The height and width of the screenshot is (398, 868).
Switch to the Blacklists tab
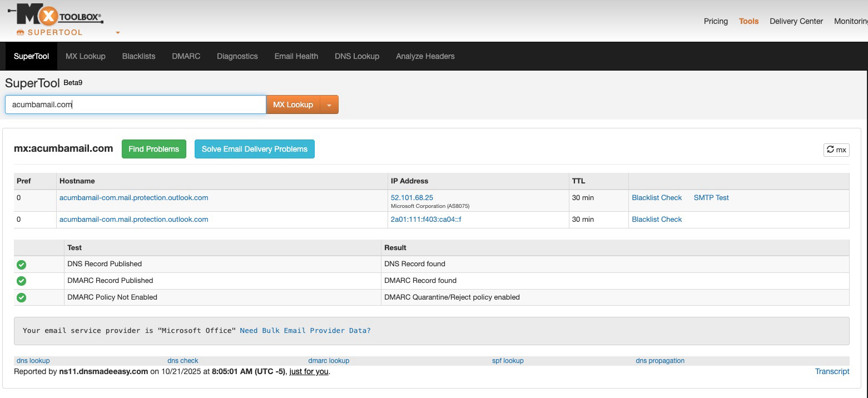click(x=138, y=56)
